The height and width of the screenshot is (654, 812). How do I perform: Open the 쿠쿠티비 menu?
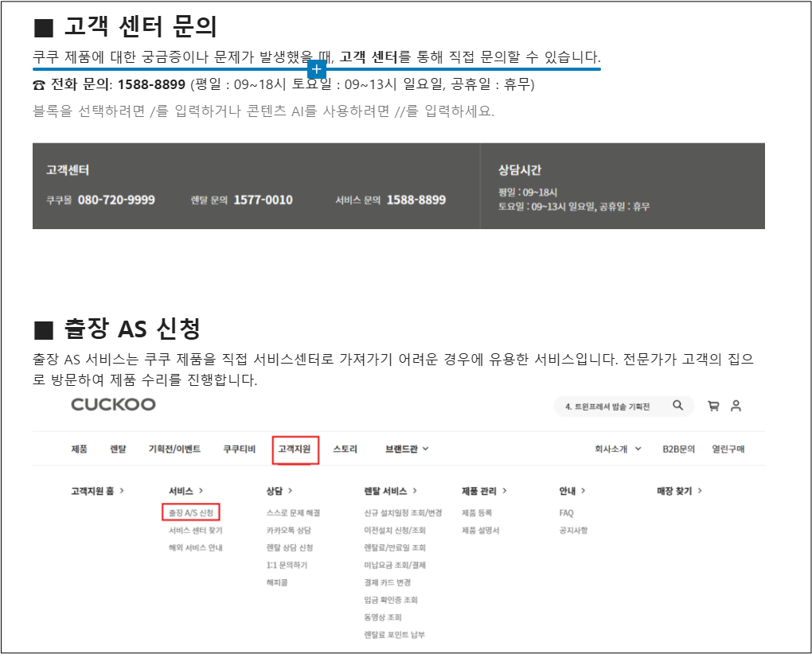240,449
